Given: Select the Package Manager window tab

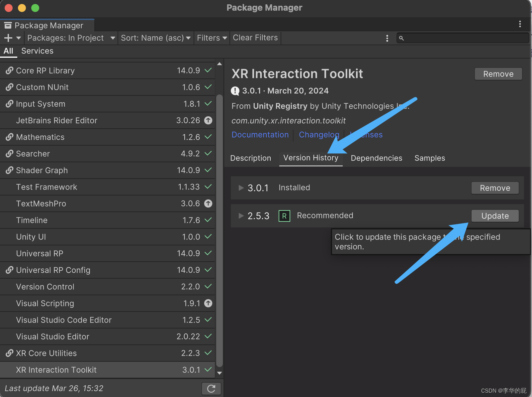Looking at the screenshot, I should pos(47,25).
